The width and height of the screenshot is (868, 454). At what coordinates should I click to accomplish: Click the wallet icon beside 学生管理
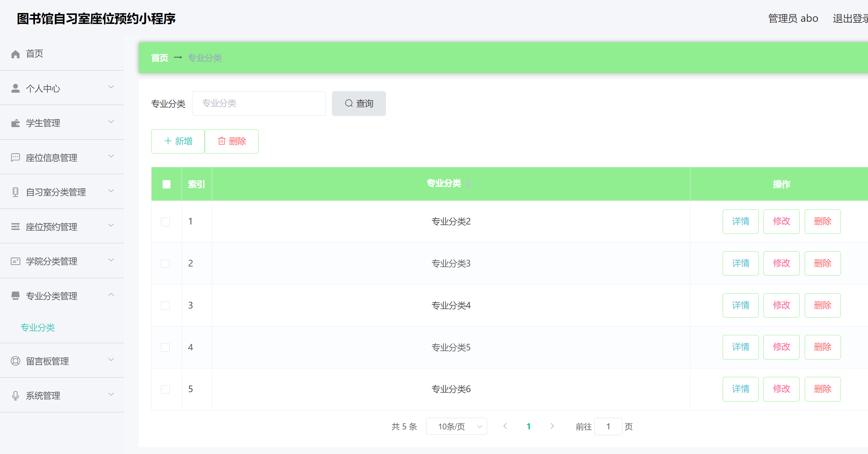pyautogui.click(x=15, y=123)
